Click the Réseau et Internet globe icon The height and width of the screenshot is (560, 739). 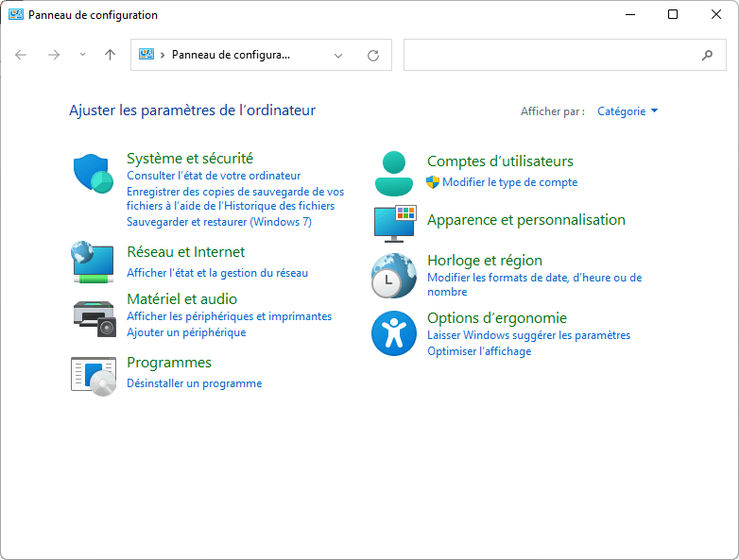pyautogui.click(x=93, y=262)
